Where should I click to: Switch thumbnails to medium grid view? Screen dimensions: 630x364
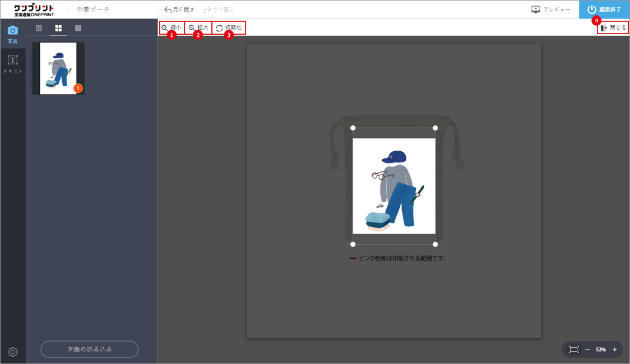point(58,28)
